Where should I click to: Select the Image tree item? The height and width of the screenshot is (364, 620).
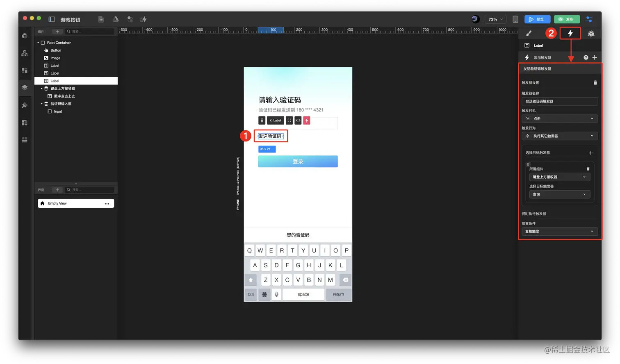pyautogui.click(x=76, y=58)
